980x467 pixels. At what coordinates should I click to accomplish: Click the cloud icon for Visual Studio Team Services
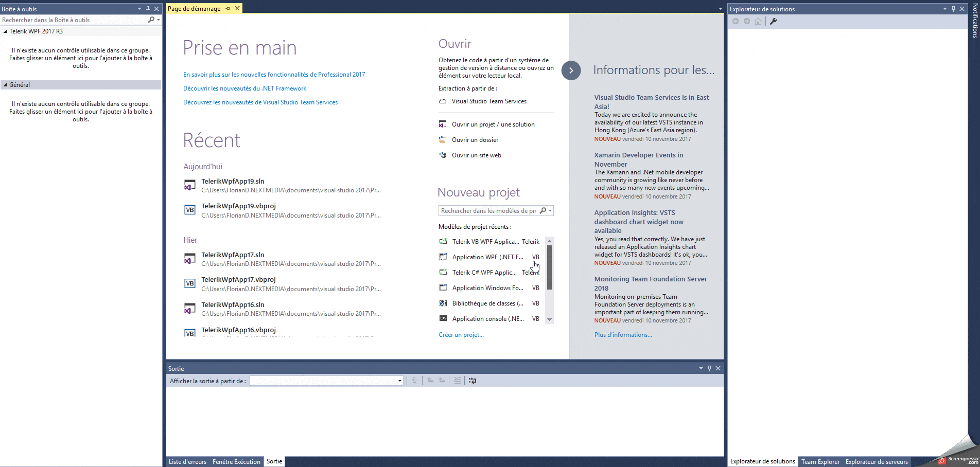click(x=443, y=101)
